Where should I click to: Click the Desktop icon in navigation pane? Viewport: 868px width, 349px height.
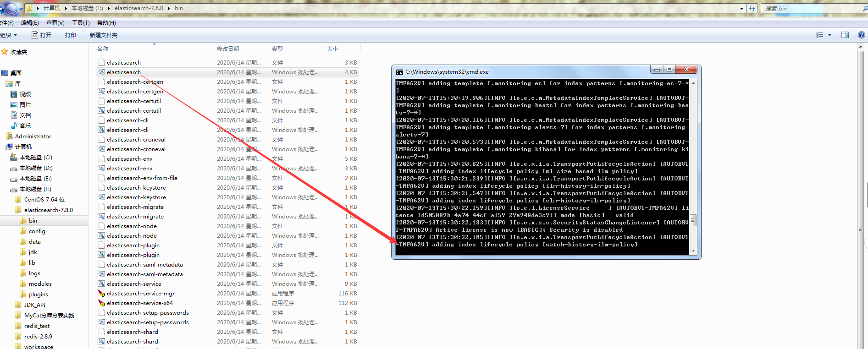point(5,73)
